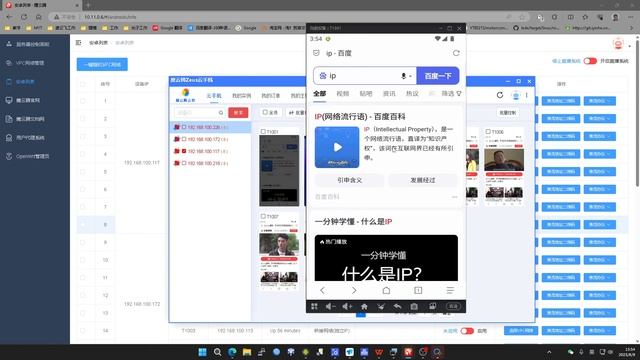Play the blue Baidu Baike video thumbnail
The width and height of the screenshot is (640, 360).
(x=337, y=147)
